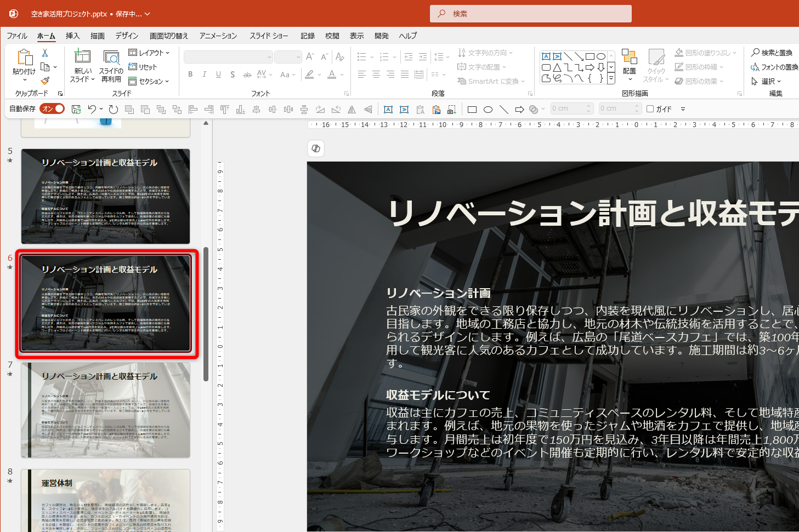Toggle the AutoSave (自動保存) switch off

(52, 108)
